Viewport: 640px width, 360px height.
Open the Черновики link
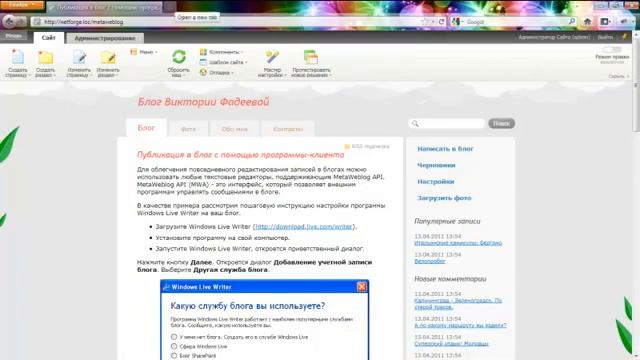pos(436,165)
